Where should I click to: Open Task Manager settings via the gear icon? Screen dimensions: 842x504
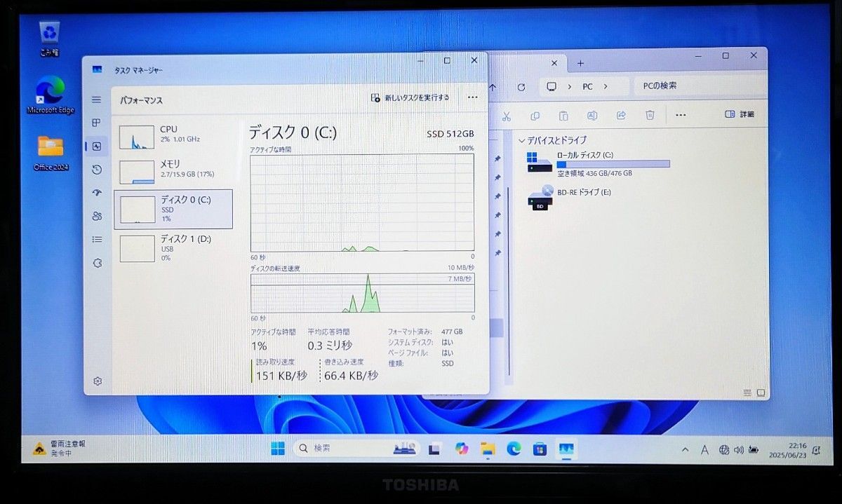point(96,381)
